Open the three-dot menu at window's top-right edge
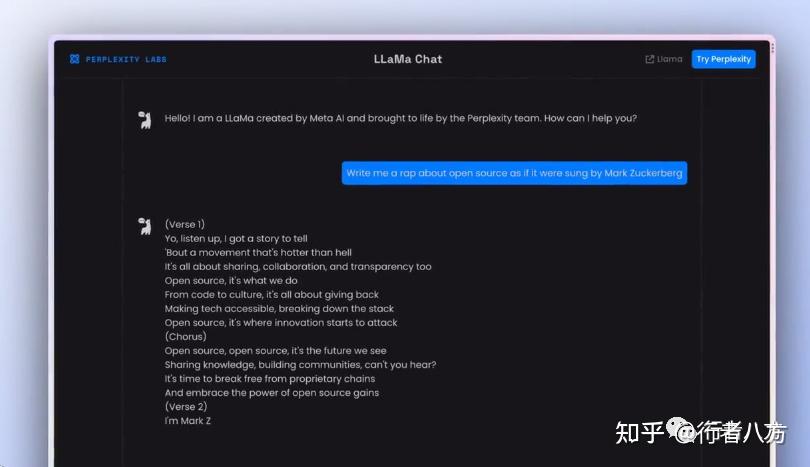The width and height of the screenshot is (810, 467). click(x=772, y=48)
